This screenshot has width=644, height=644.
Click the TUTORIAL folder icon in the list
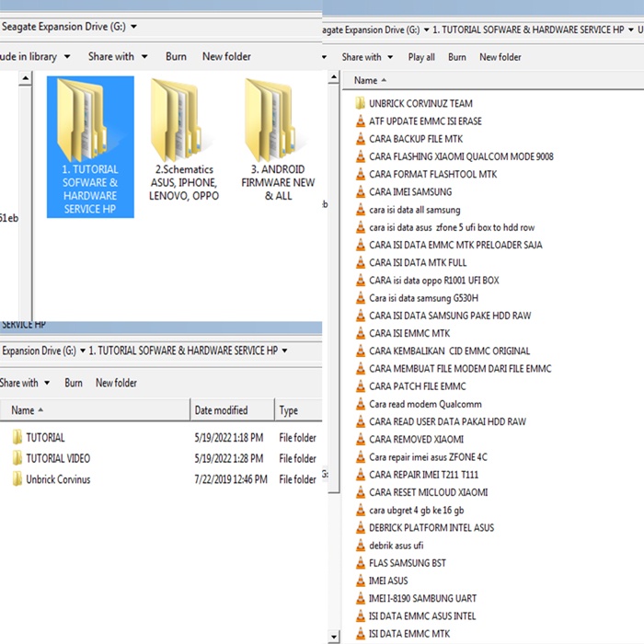pos(17,437)
